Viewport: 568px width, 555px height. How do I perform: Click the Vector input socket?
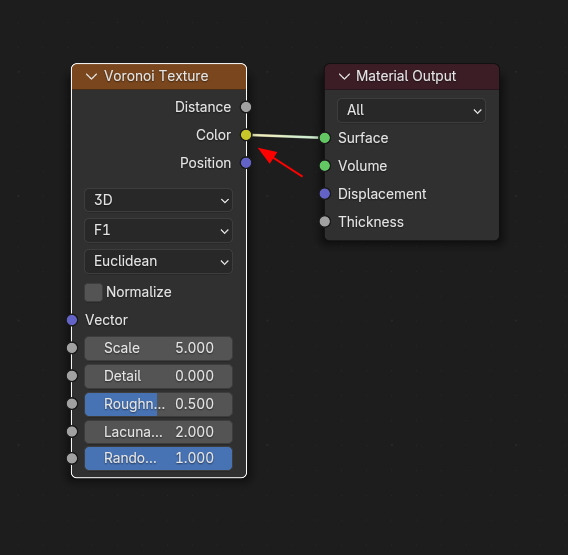72,320
